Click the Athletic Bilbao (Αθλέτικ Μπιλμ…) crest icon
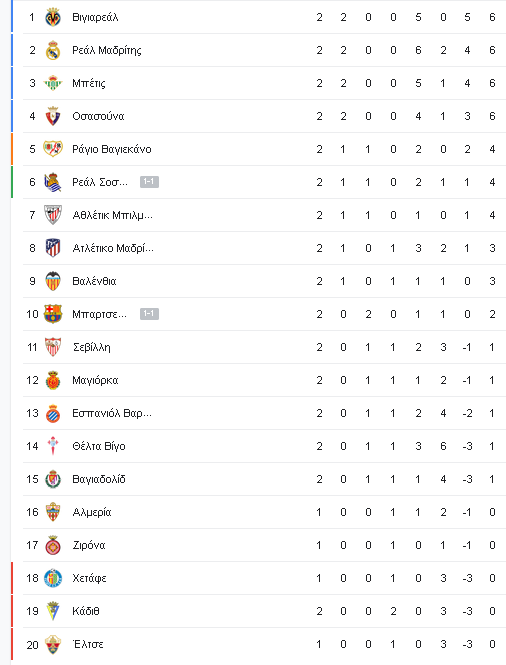The height and width of the screenshot is (665, 506). tap(53, 215)
